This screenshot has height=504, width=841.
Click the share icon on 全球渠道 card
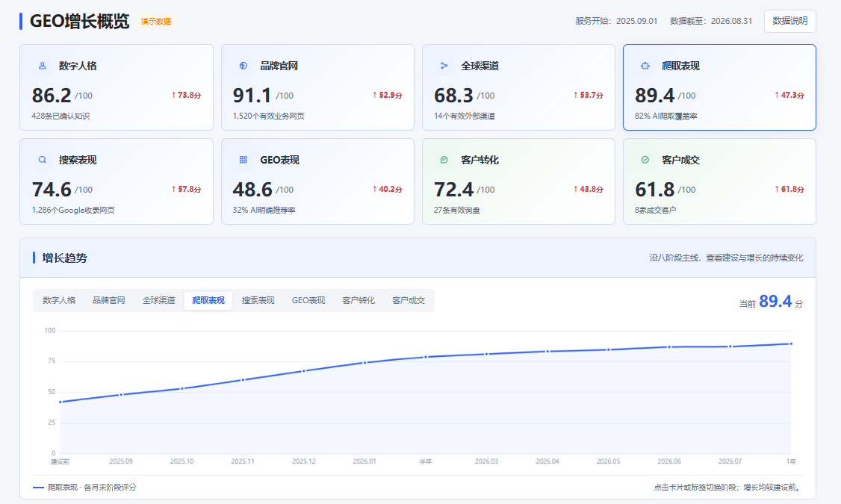coord(444,66)
